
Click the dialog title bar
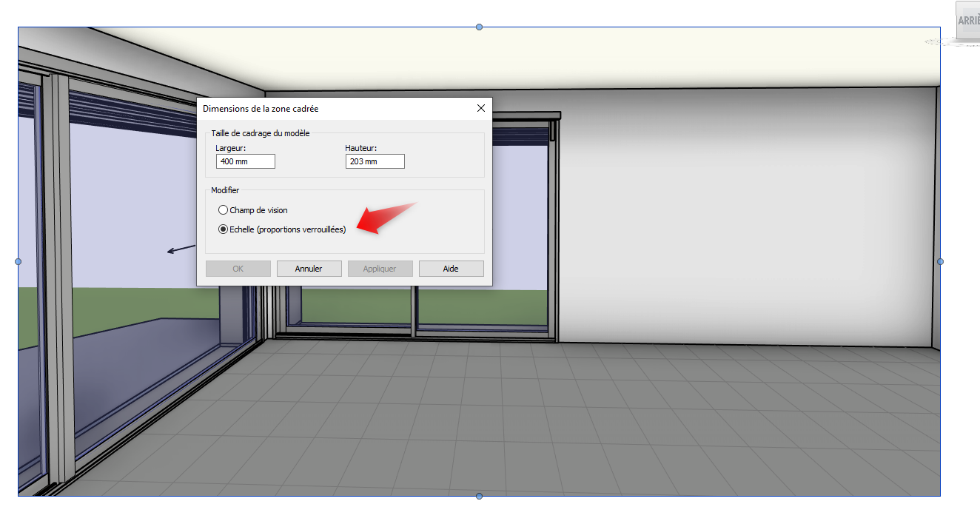(333, 109)
